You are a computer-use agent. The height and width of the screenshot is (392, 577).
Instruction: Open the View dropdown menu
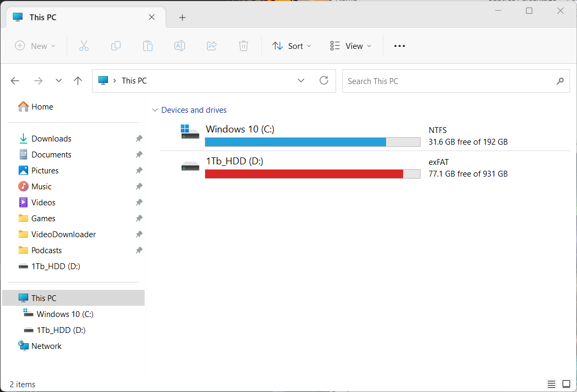pyautogui.click(x=350, y=46)
